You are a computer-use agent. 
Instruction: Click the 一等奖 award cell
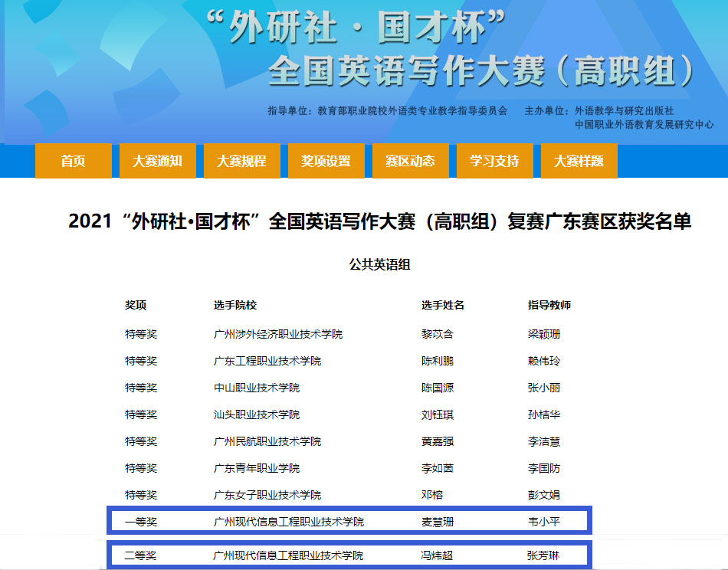point(141,522)
